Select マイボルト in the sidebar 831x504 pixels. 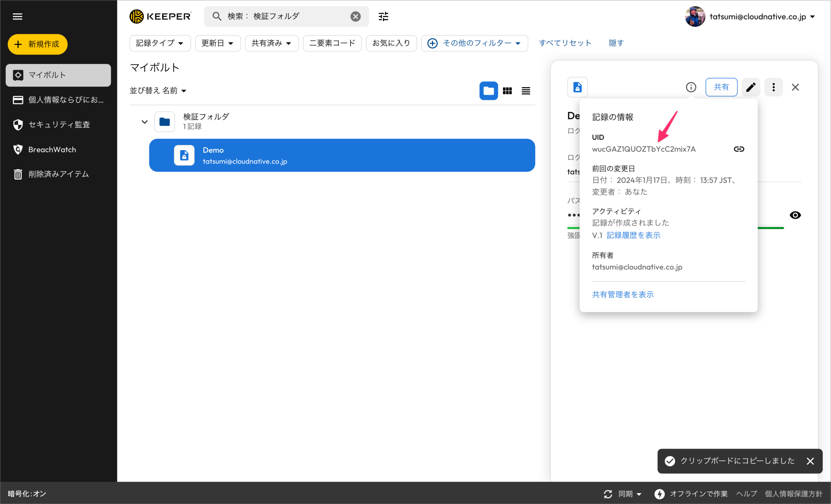58,75
